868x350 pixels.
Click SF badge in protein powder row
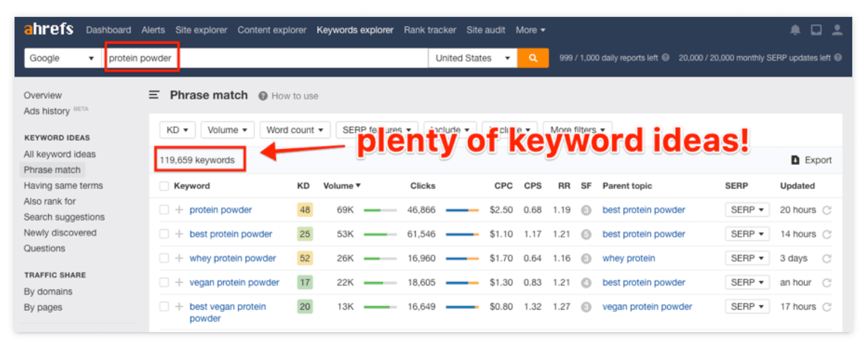click(x=587, y=210)
